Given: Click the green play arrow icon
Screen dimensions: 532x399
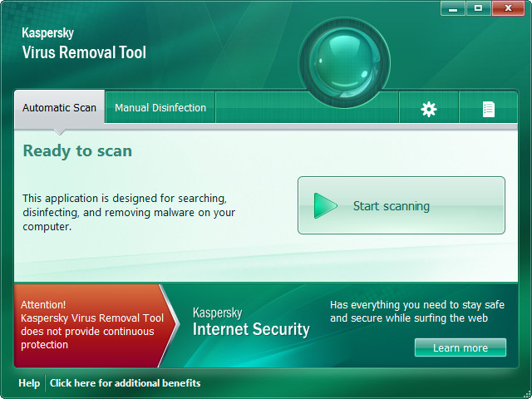Looking at the screenshot, I should pos(325,205).
